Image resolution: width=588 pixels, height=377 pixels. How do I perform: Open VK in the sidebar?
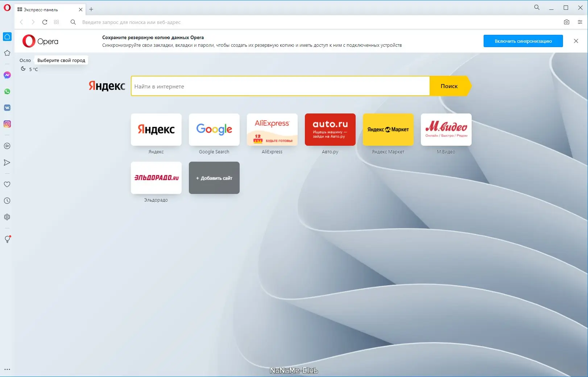pos(7,108)
